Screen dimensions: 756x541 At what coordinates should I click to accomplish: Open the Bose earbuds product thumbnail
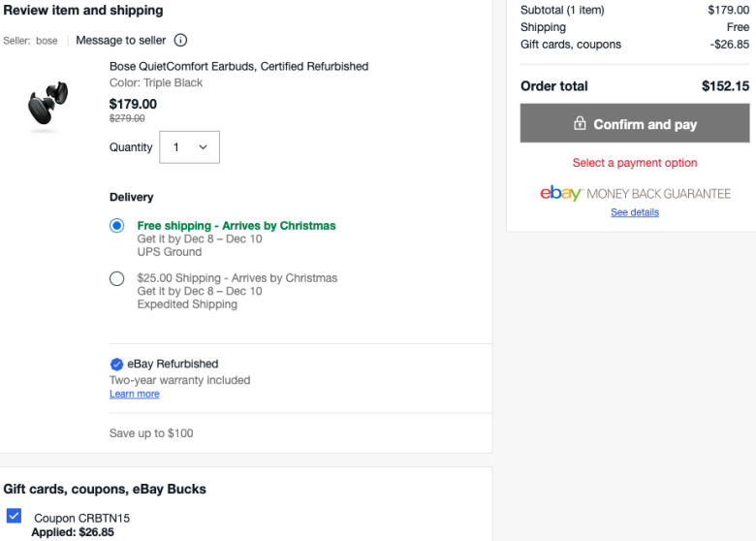[47, 103]
